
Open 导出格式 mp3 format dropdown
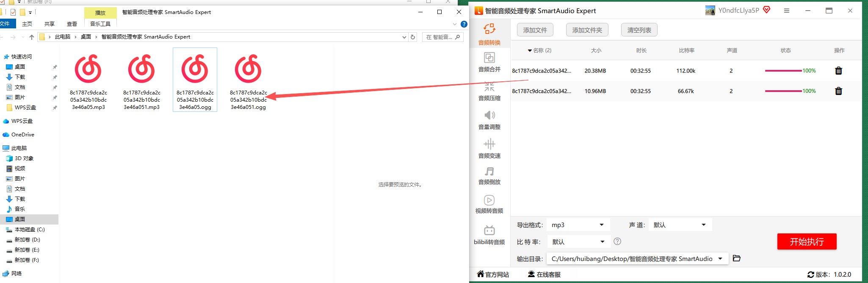578,225
